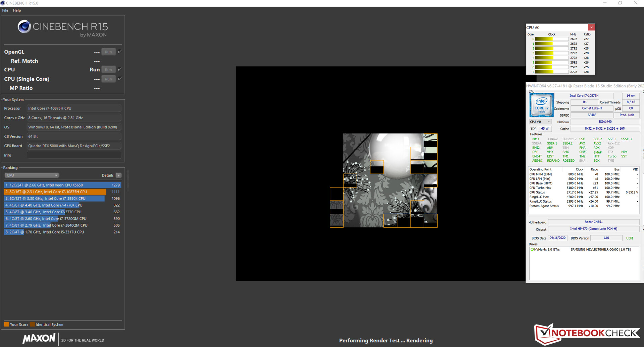Image resolution: width=644 pixels, height=347 pixels.
Task: Click the Intel HM470 chipset field
Action: [594, 229]
